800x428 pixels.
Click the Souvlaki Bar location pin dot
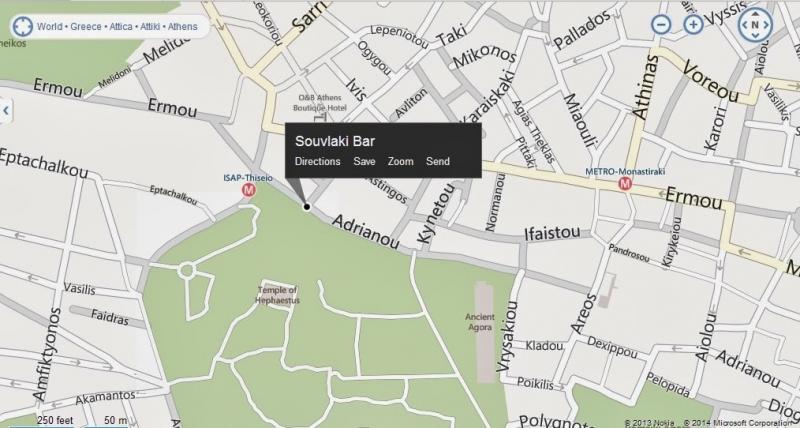[x=307, y=207]
